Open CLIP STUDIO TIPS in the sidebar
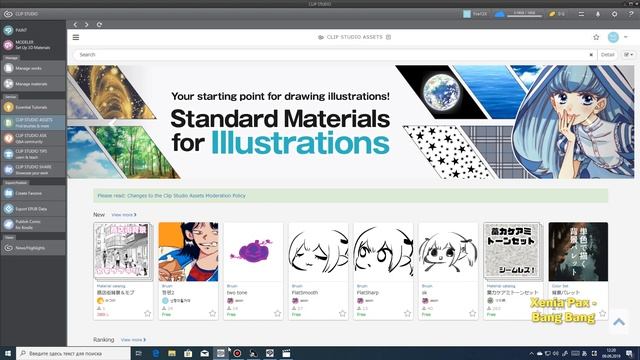The image size is (640, 360). click(x=33, y=154)
